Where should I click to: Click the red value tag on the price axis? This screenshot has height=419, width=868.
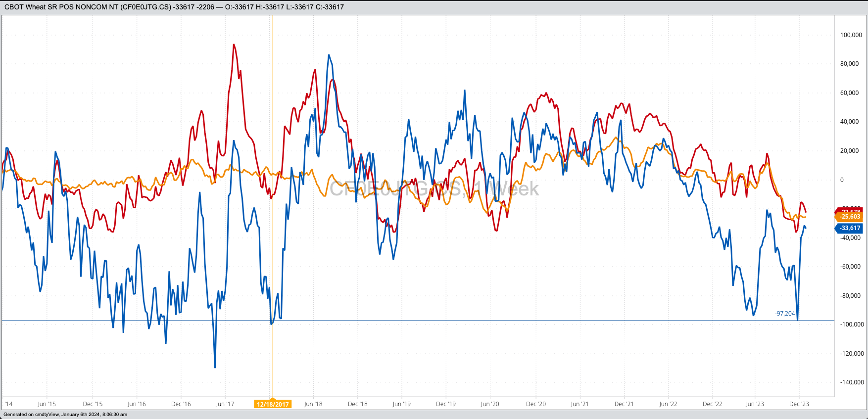[x=849, y=211]
